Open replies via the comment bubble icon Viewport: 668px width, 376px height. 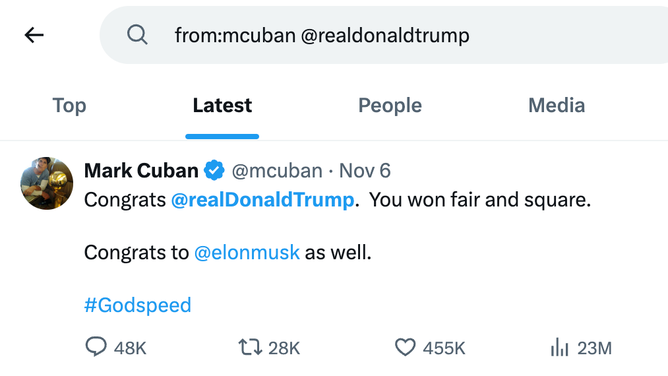(96, 347)
